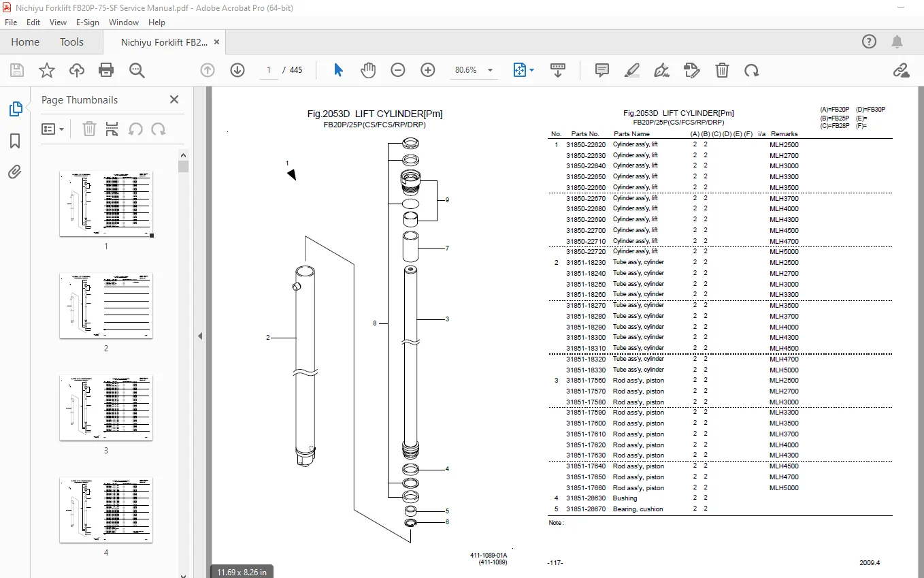Select page 4 thumbnail
924x578 pixels.
[106, 510]
